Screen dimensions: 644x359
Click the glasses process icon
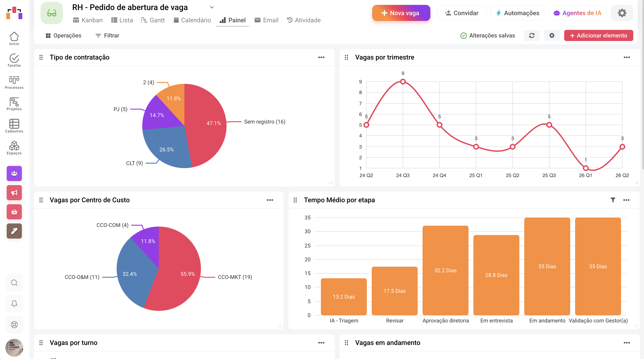[52, 13]
